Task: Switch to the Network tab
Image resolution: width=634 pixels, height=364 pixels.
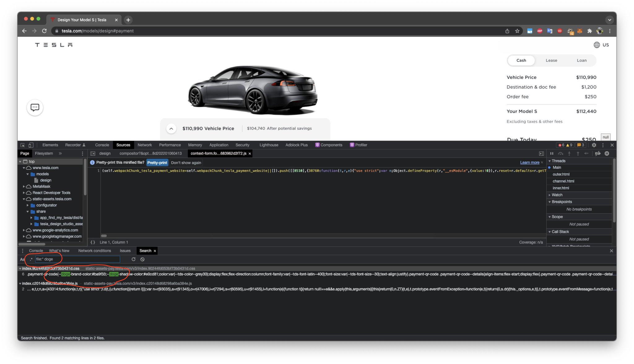Action: [145, 145]
